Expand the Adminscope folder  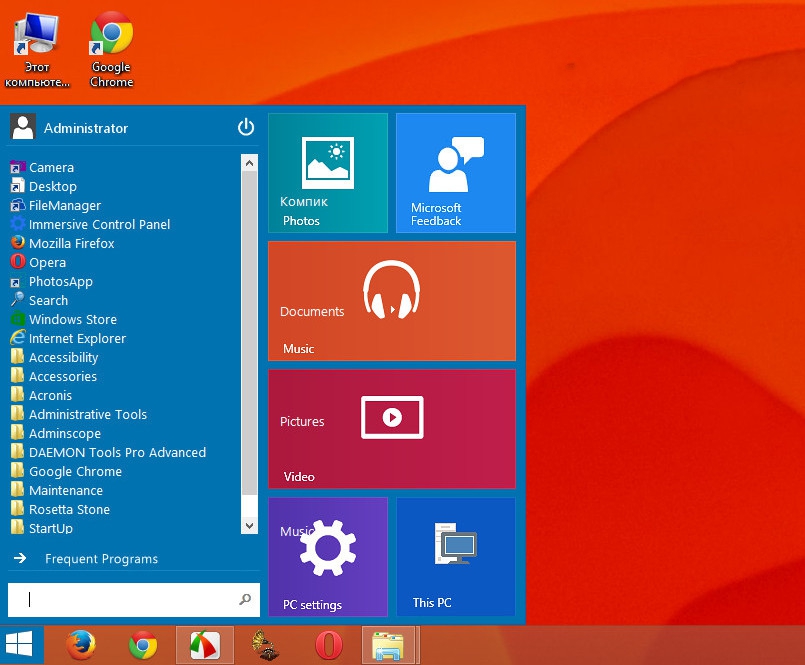(x=55, y=433)
